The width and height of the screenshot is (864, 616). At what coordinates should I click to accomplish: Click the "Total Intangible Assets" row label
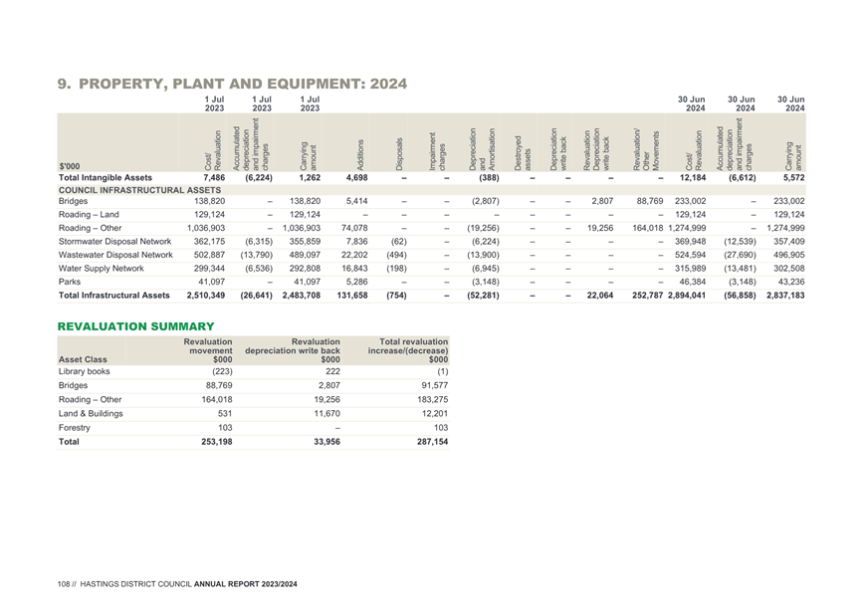(x=106, y=177)
